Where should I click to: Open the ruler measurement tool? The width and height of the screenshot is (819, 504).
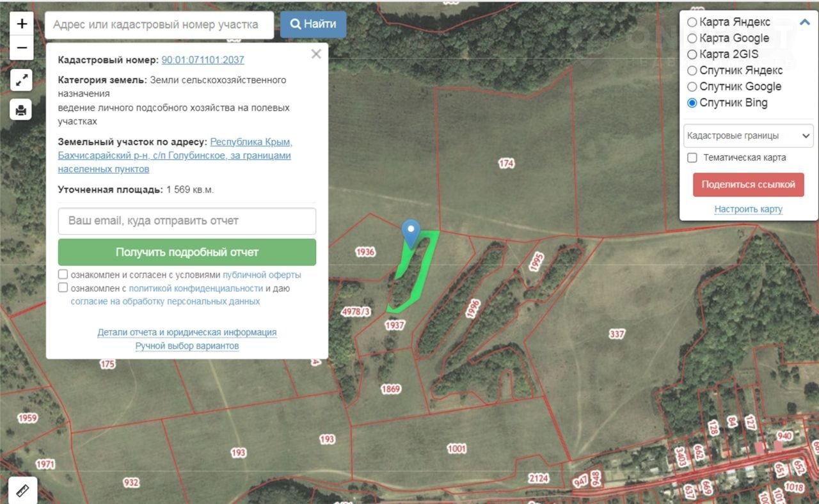click(22, 491)
